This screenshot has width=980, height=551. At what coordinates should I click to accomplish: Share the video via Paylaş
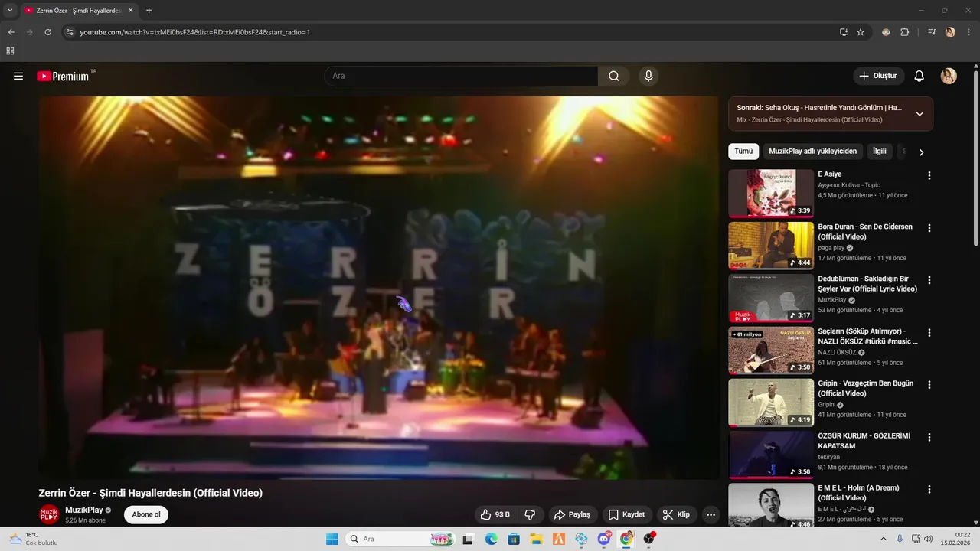[572, 514]
